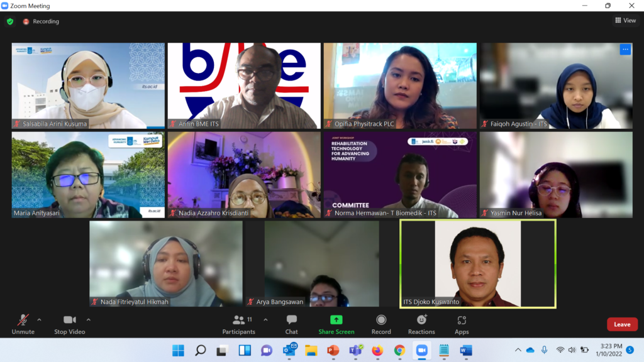Open the Participants list
The height and width of the screenshot is (362, 644).
pyautogui.click(x=239, y=324)
